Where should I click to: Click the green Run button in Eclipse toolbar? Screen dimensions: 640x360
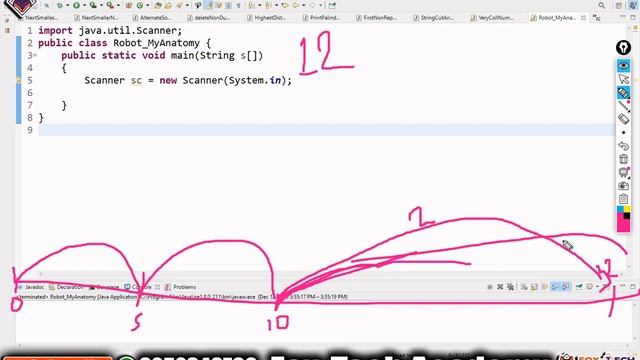(76, 5)
